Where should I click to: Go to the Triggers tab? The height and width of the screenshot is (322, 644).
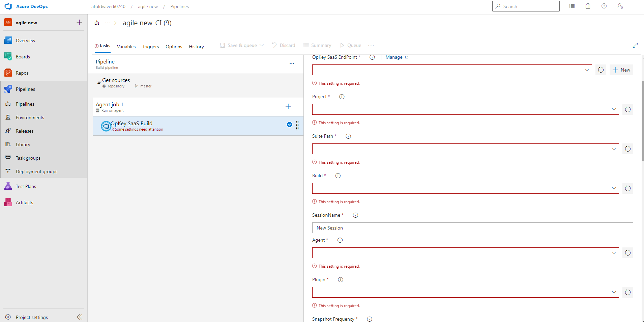click(150, 47)
